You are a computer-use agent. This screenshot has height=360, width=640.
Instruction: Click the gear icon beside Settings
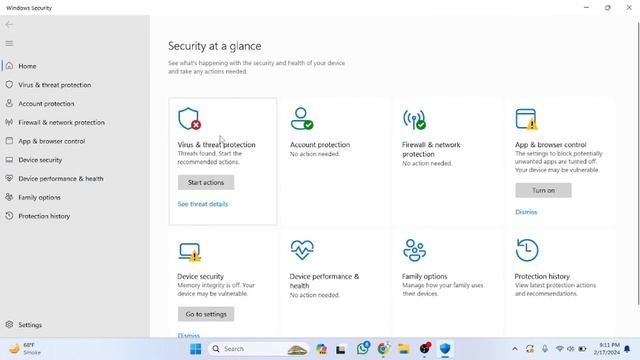[9, 324]
